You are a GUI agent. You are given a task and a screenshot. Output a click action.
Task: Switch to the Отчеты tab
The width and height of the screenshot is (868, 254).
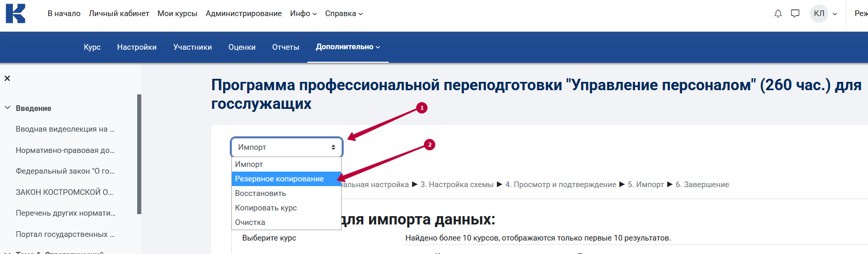click(x=286, y=47)
